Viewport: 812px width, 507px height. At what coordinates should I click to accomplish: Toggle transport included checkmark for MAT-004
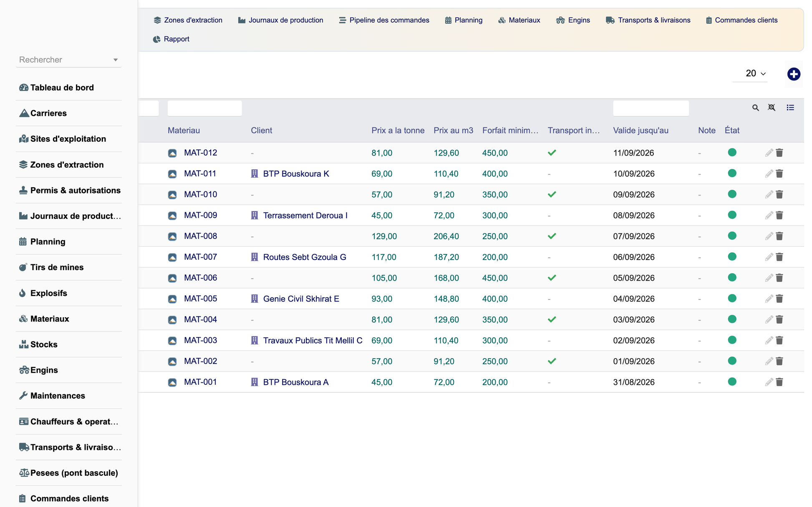pyautogui.click(x=552, y=320)
